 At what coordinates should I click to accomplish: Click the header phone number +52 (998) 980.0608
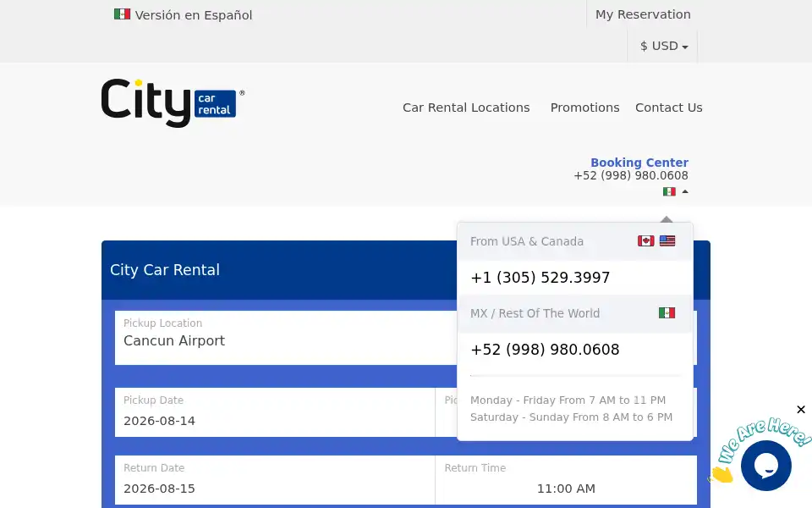tap(631, 176)
